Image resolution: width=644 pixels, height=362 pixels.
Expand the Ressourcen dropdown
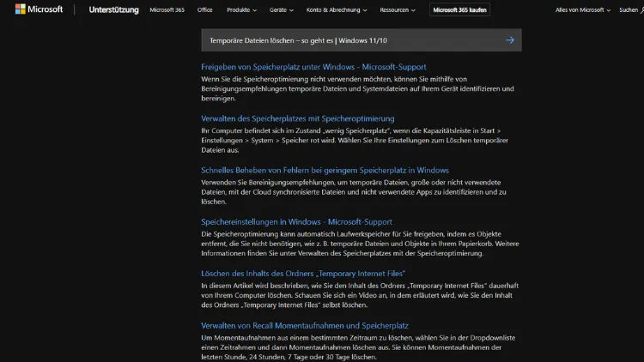click(398, 9)
